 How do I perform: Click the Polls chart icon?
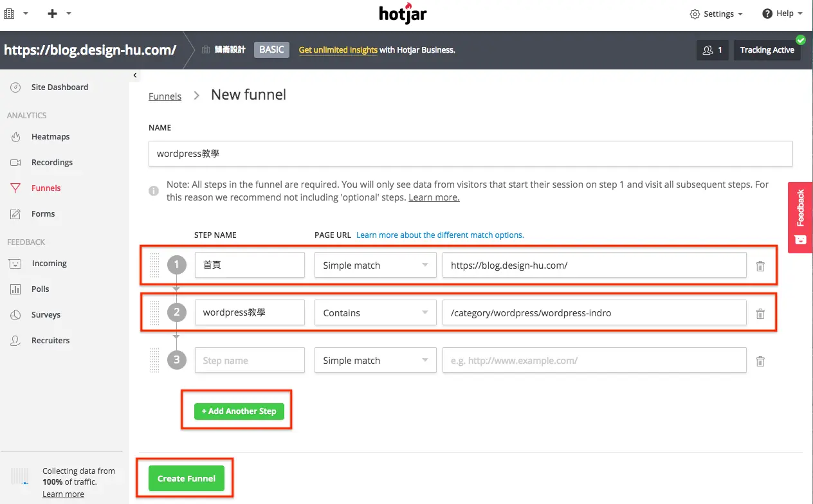coord(16,289)
